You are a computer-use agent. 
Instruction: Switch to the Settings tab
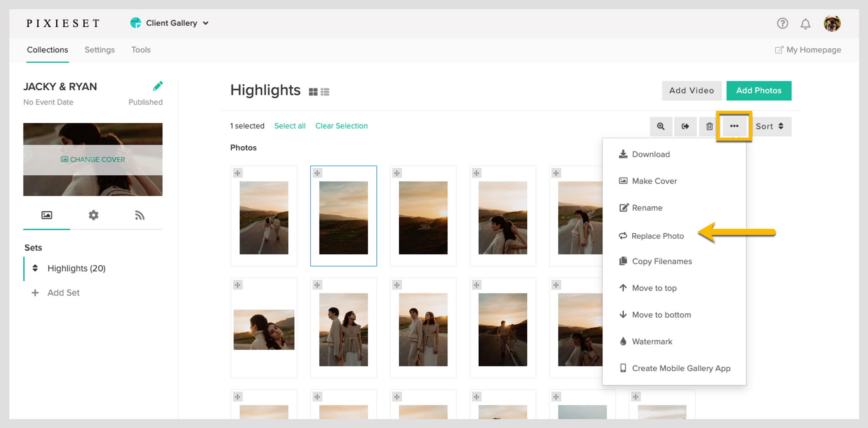pyautogui.click(x=99, y=50)
